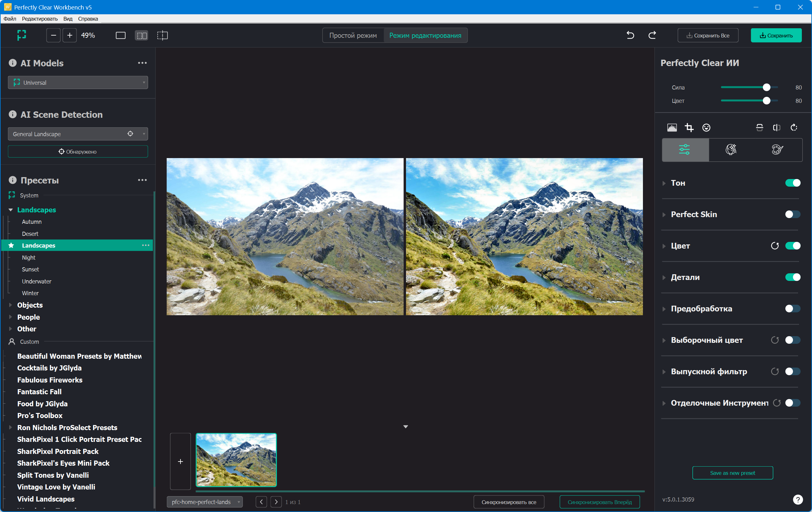
Task: Click Save as new preset button
Action: tap(732, 473)
